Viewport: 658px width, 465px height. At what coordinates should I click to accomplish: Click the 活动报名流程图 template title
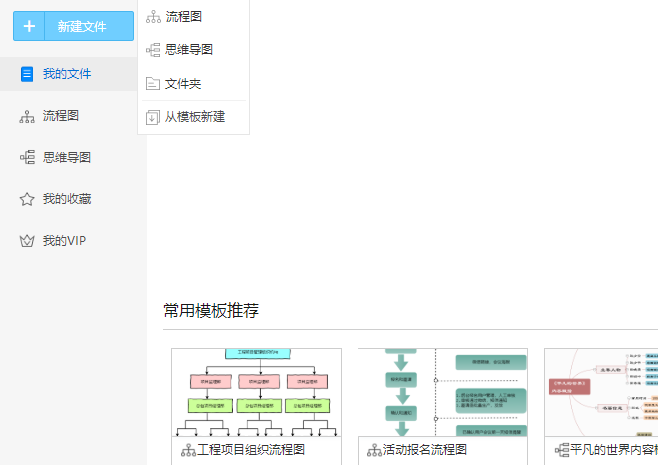[x=425, y=450]
